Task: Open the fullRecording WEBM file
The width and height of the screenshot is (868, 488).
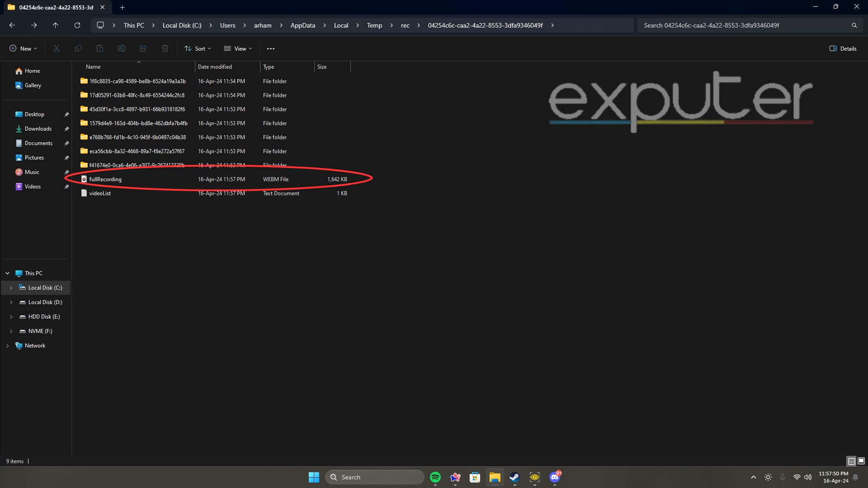Action: pyautogui.click(x=104, y=179)
